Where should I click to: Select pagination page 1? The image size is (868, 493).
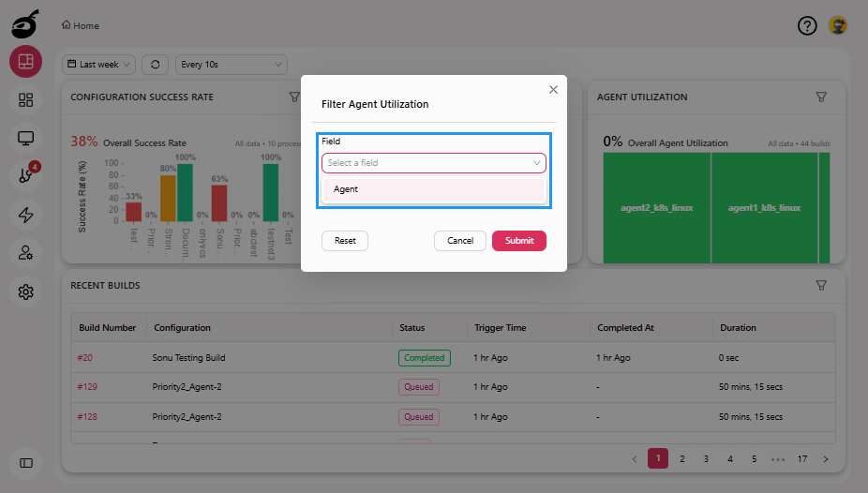(658, 458)
